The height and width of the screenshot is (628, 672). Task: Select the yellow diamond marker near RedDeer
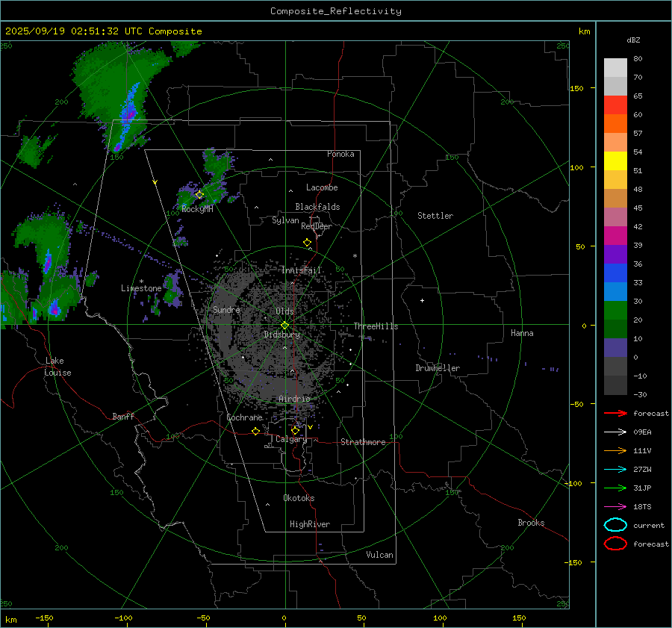point(307,243)
